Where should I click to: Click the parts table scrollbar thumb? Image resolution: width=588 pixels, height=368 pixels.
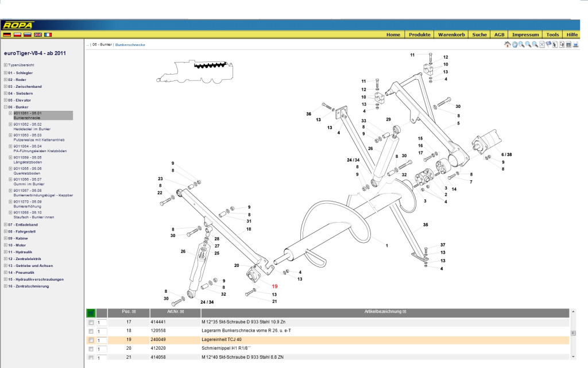573,333
